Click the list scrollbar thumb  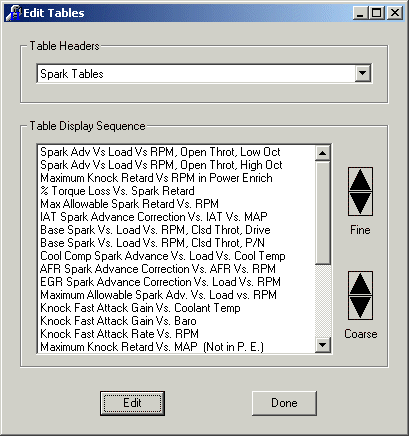pyautogui.click(x=322, y=213)
